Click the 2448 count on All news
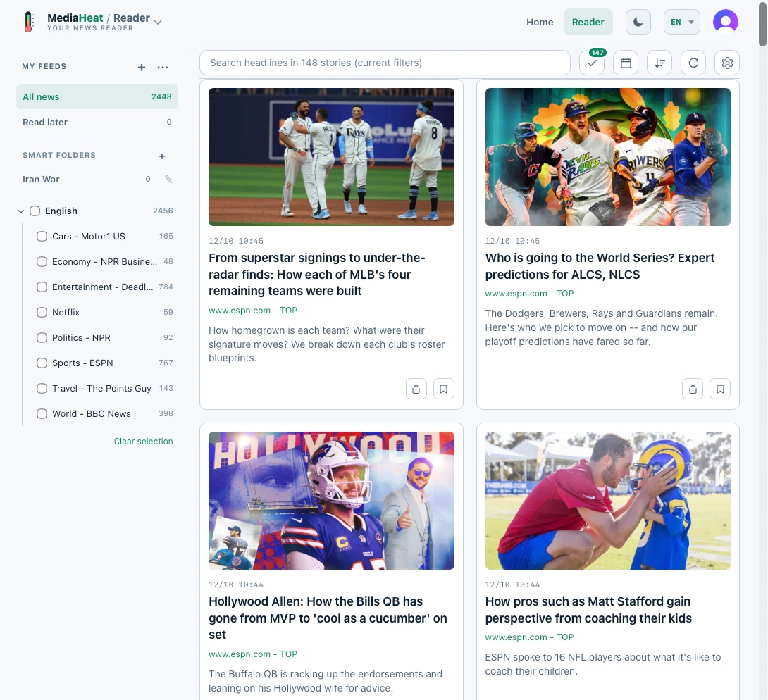The width and height of the screenshot is (768, 700). (x=161, y=96)
